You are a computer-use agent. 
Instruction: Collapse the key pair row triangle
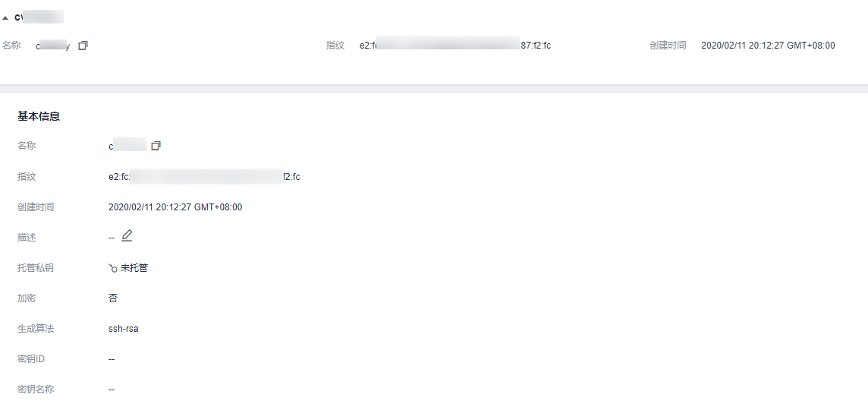click(x=5, y=17)
